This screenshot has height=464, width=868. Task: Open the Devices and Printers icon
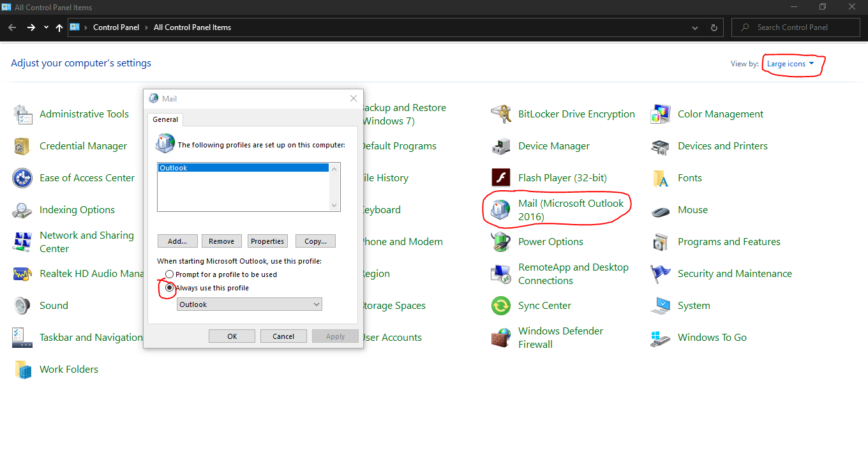coord(661,146)
